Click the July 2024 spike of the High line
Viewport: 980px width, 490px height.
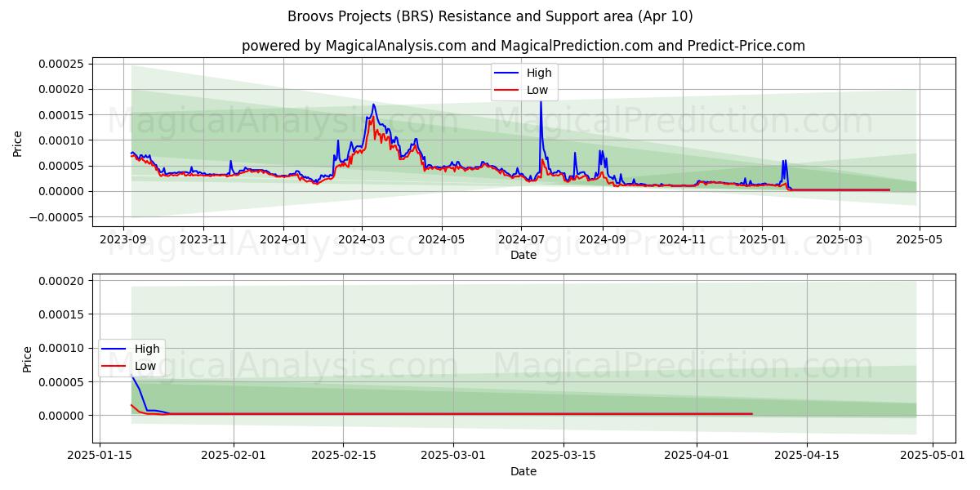pos(540,101)
